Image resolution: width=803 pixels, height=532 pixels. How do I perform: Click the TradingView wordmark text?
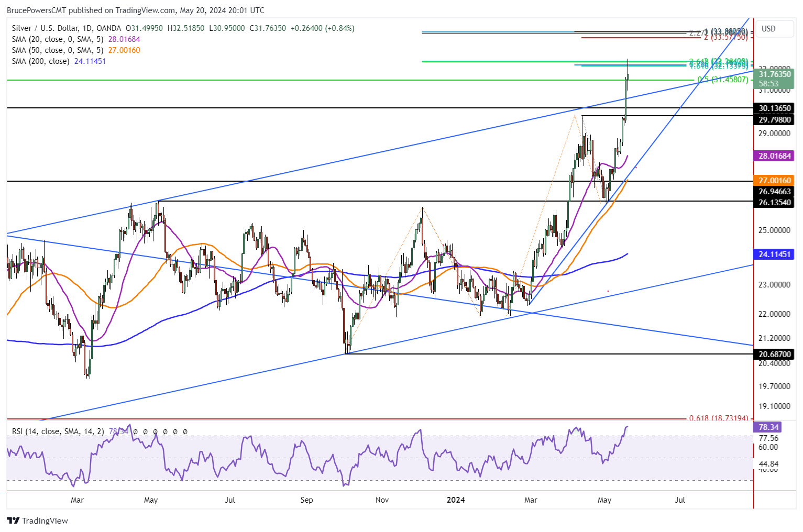(45, 520)
